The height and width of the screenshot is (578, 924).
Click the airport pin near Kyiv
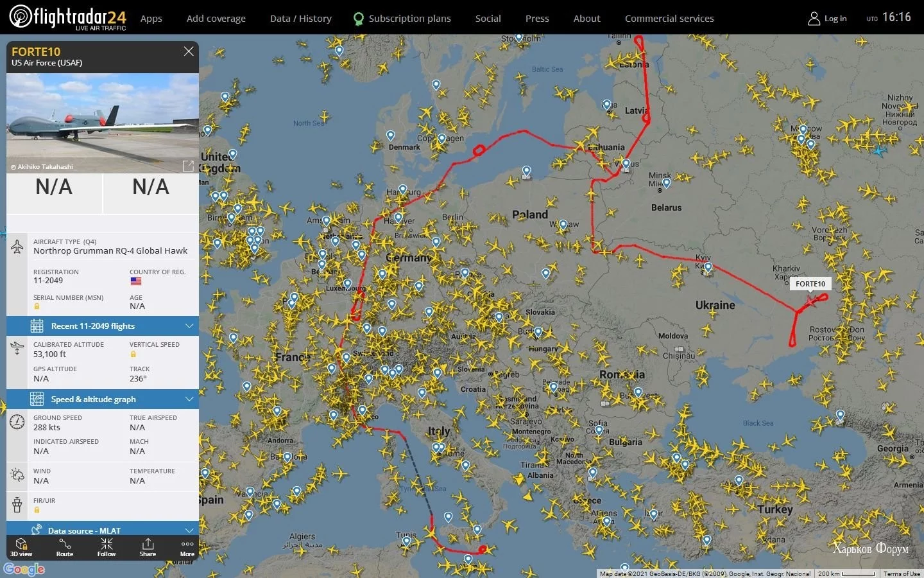(708, 267)
